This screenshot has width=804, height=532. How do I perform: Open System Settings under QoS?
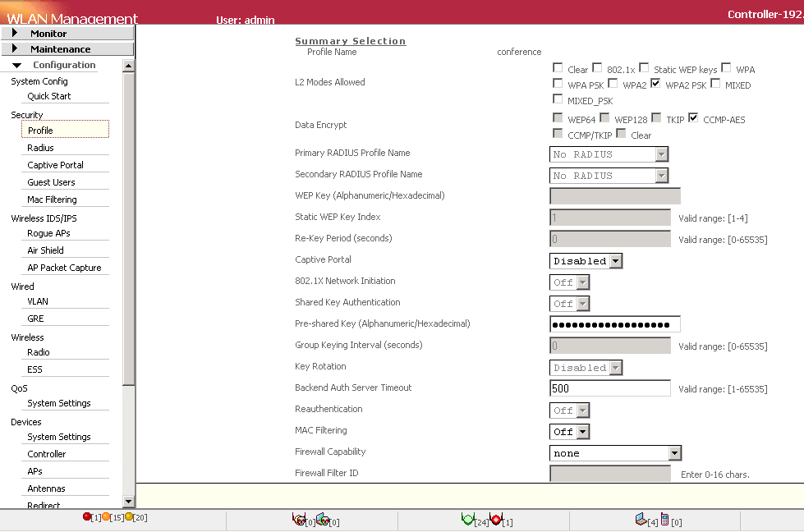tap(59, 403)
